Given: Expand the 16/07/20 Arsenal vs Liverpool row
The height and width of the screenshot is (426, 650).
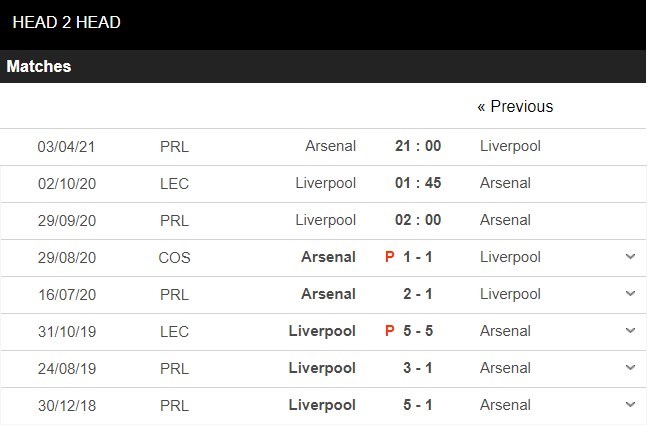Looking at the screenshot, I should pyautogui.click(x=630, y=294).
